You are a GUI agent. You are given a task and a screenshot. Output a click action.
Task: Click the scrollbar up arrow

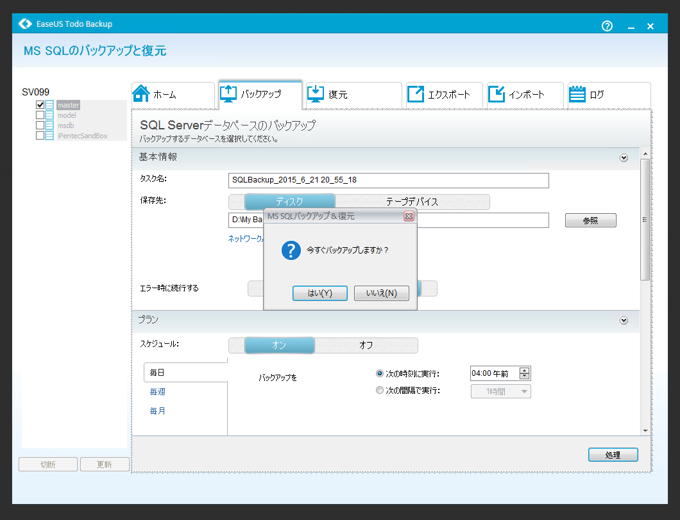point(645,154)
